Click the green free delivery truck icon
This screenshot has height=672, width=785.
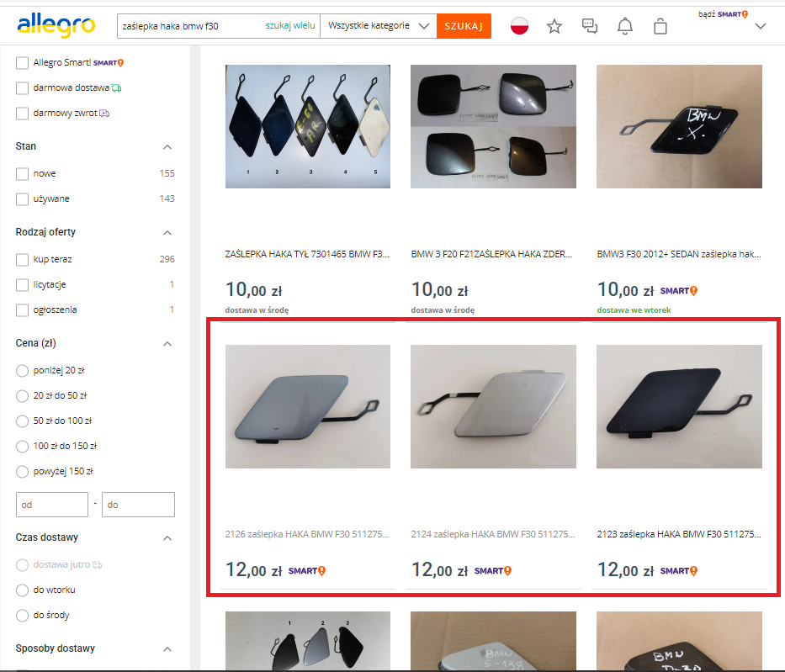117,88
